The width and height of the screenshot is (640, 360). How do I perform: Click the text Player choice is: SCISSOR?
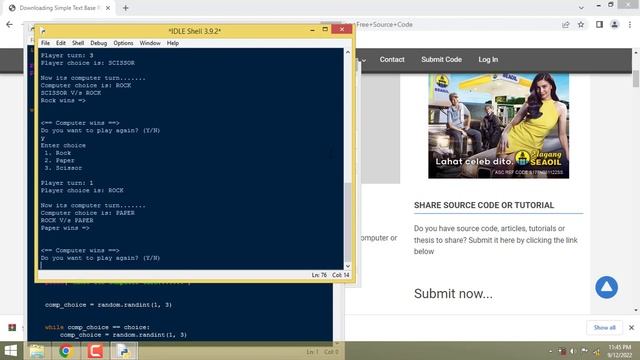click(88, 63)
